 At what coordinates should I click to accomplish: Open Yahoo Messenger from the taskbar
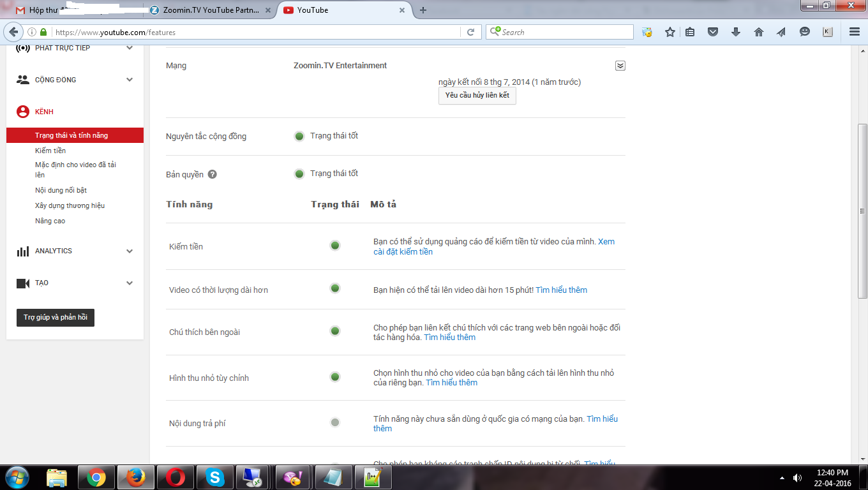pyautogui.click(x=294, y=477)
